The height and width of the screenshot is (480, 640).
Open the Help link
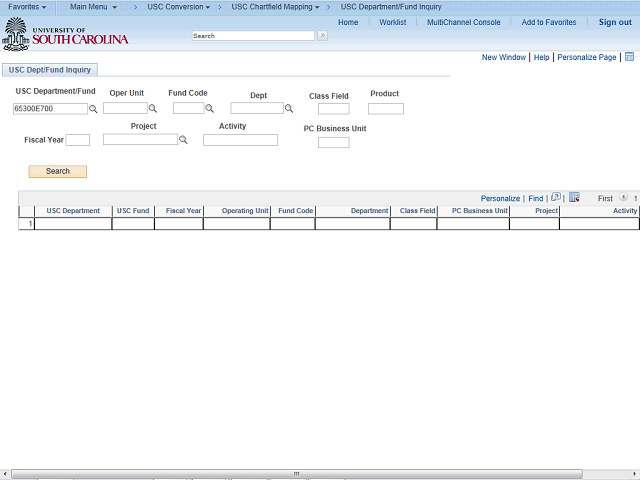541,57
